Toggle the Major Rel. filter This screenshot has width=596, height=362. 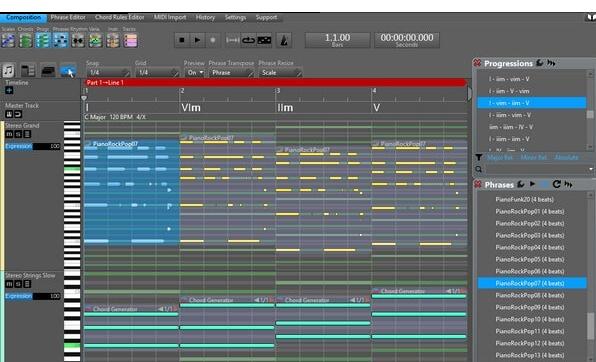[501, 157]
